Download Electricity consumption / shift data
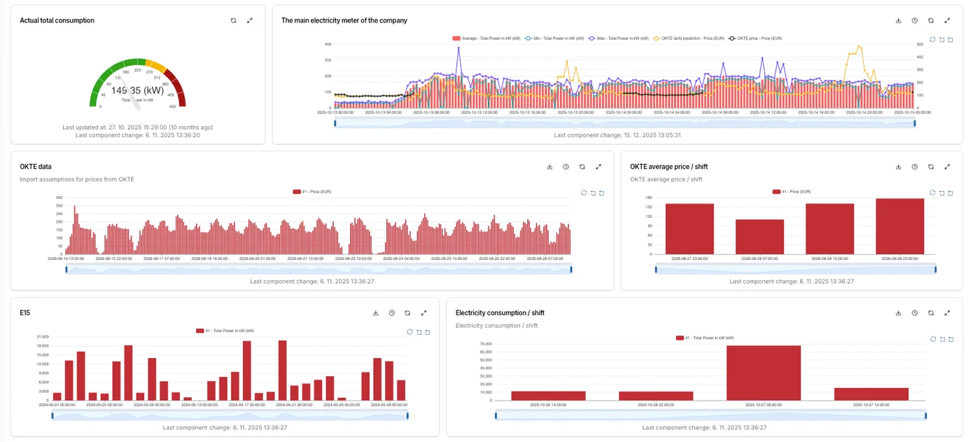Viewport: 980px width, 442px height. coord(899,313)
